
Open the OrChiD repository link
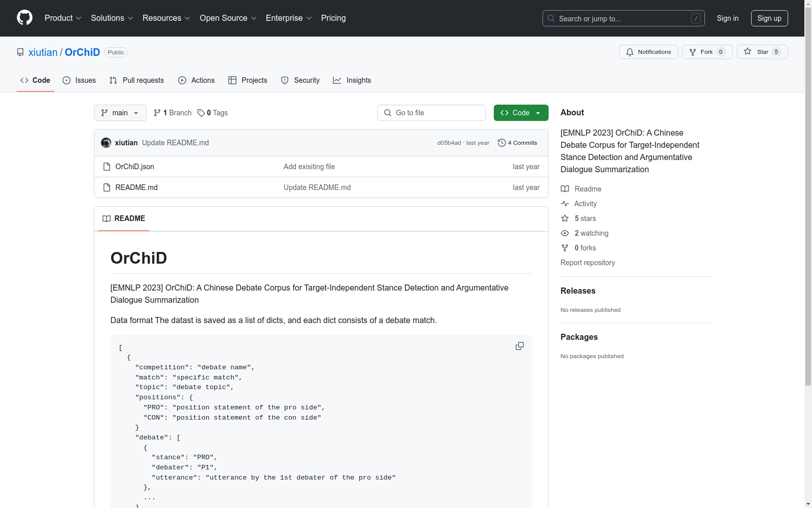82,52
